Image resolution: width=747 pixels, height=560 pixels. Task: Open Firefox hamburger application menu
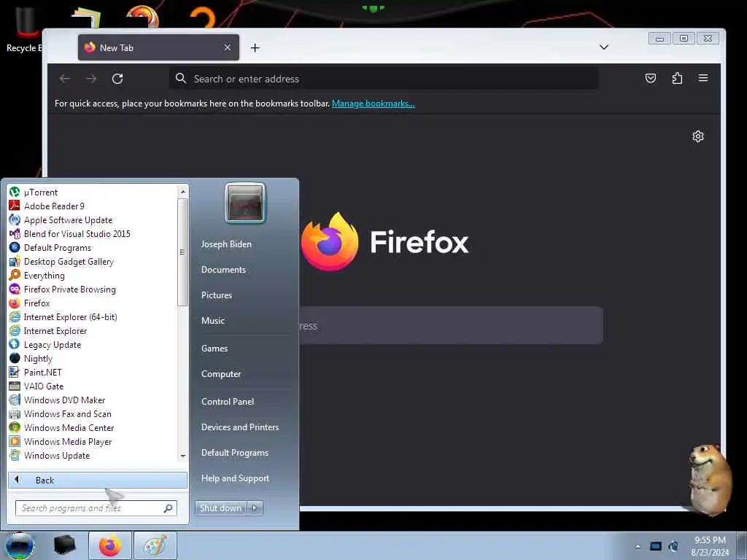(703, 78)
